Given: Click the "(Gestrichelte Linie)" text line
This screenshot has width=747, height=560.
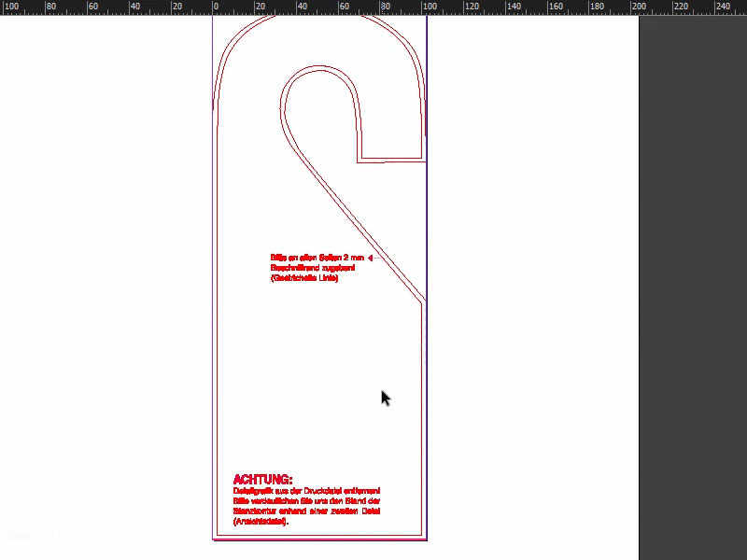Looking at the screenshot, I should pos(304,278).
